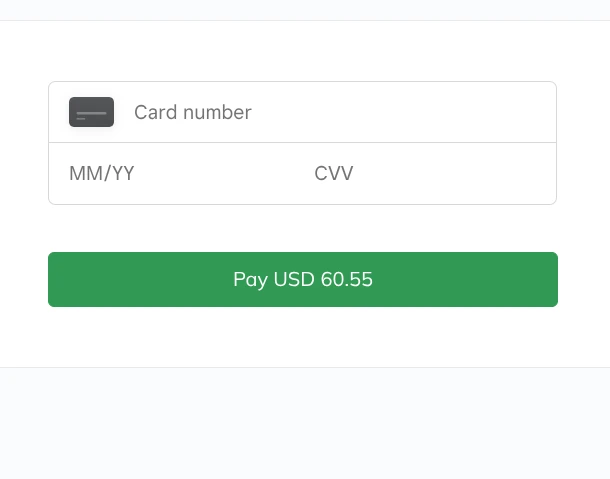Viewport: 610px width, 479px height.
Task: Tap the card icon beside Card number
Action: click(91, 112)
